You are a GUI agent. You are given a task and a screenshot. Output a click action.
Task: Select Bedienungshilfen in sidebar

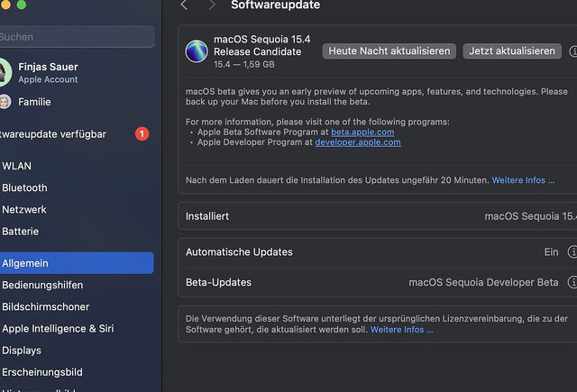[42, 285]
